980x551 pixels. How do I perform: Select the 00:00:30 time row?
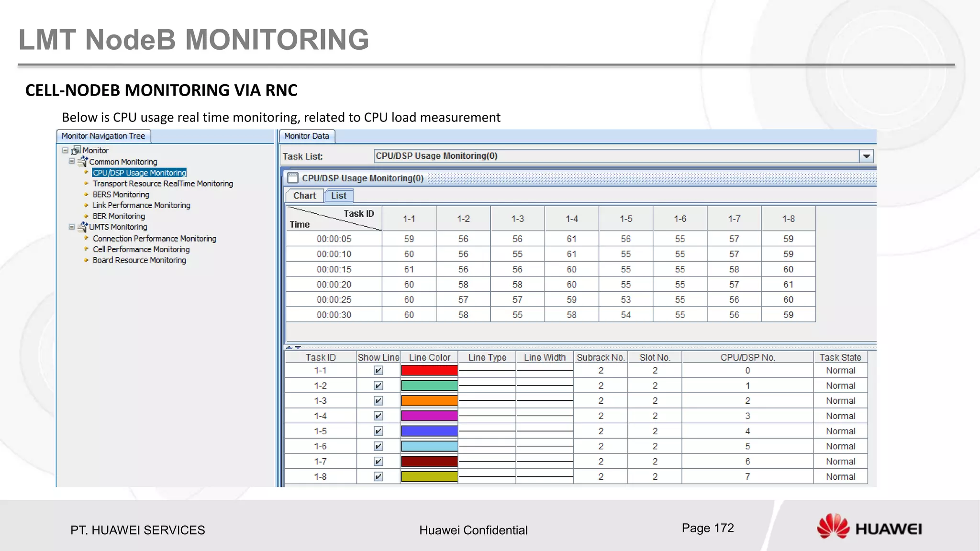pyautogui.click(x=551, y=315)
